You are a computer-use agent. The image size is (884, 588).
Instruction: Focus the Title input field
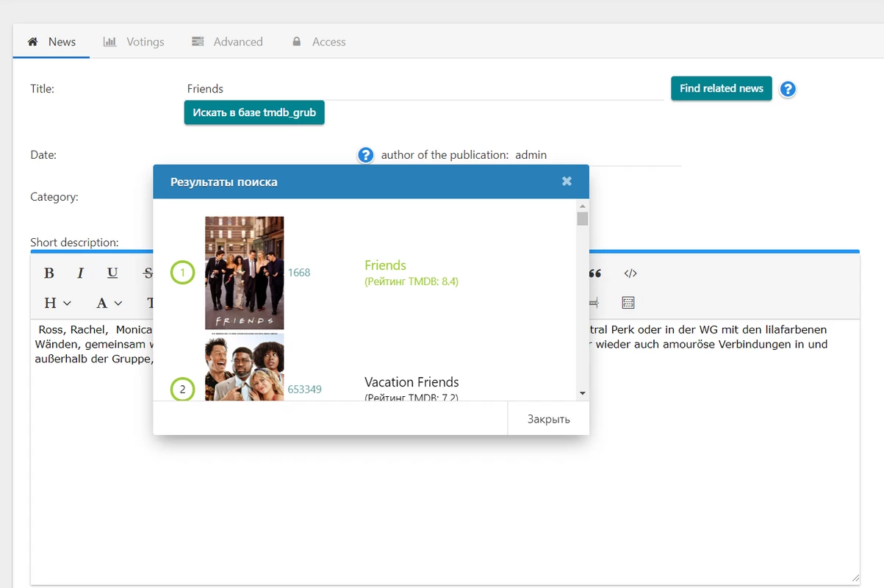point(424,89)
